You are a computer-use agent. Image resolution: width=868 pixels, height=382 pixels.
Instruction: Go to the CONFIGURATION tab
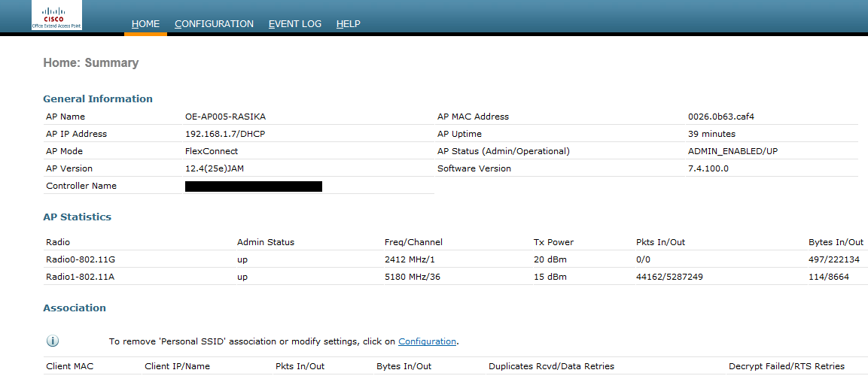coord(214,24)
